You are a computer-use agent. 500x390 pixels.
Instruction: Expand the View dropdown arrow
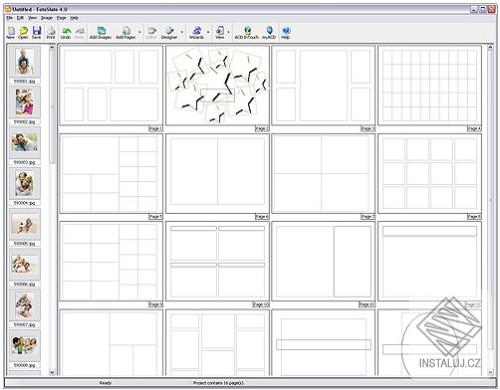[229, 32]
